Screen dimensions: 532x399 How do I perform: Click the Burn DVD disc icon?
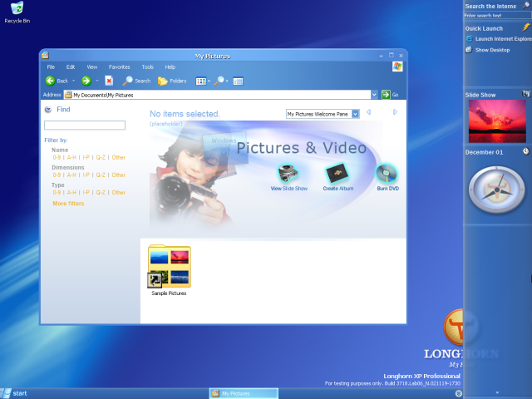387,174
